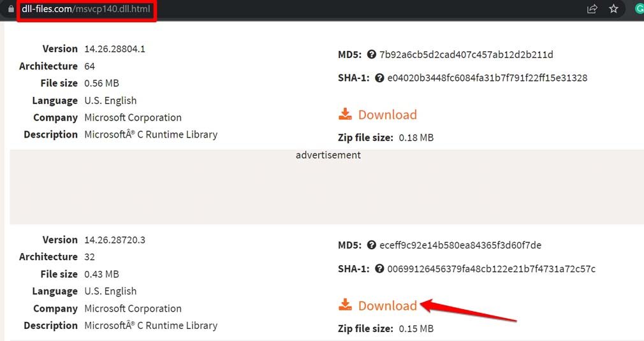Viewport: 644px width, 341px height.
Task: Click MD5 help icon for version 14.26.28804.1
Action: [372, 55]
